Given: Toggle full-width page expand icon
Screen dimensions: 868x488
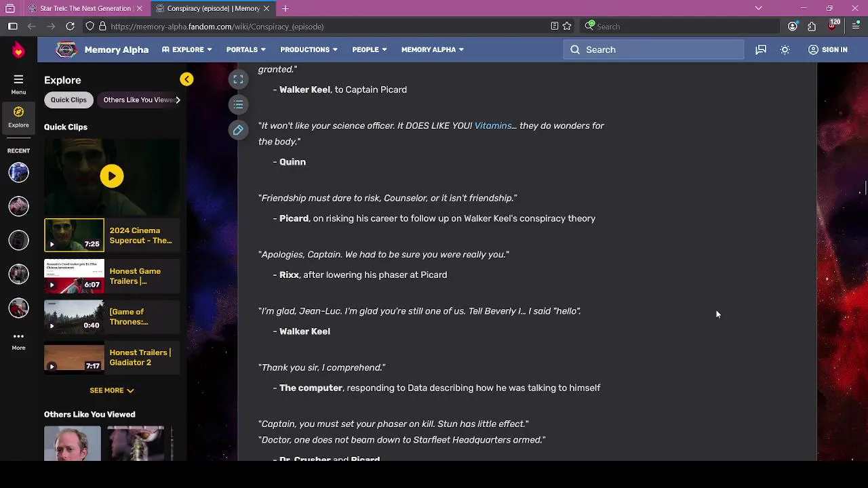Looking at the screenshot, I should (x=238, y=79).
